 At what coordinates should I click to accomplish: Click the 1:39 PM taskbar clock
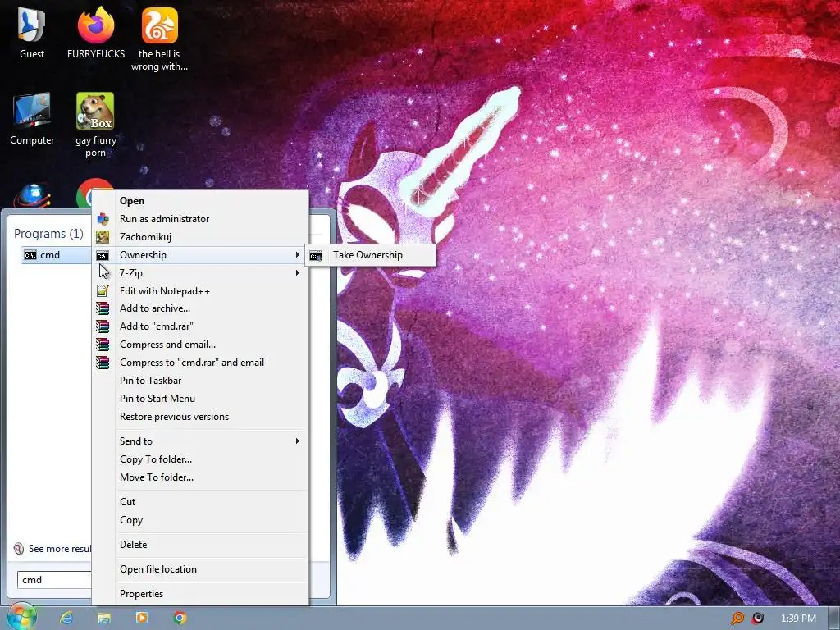pyautogui.click(x=798, y=619)
